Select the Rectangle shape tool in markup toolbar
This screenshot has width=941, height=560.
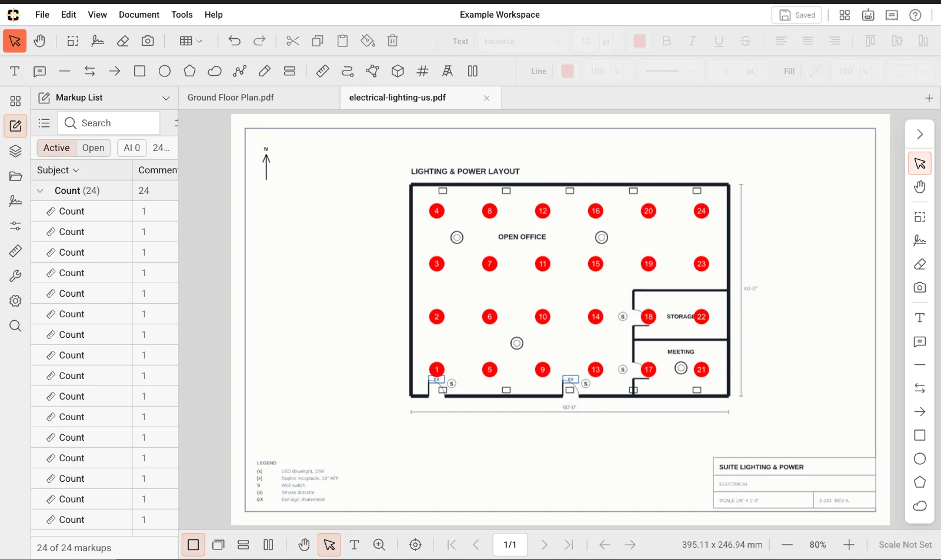coord(139,71)
